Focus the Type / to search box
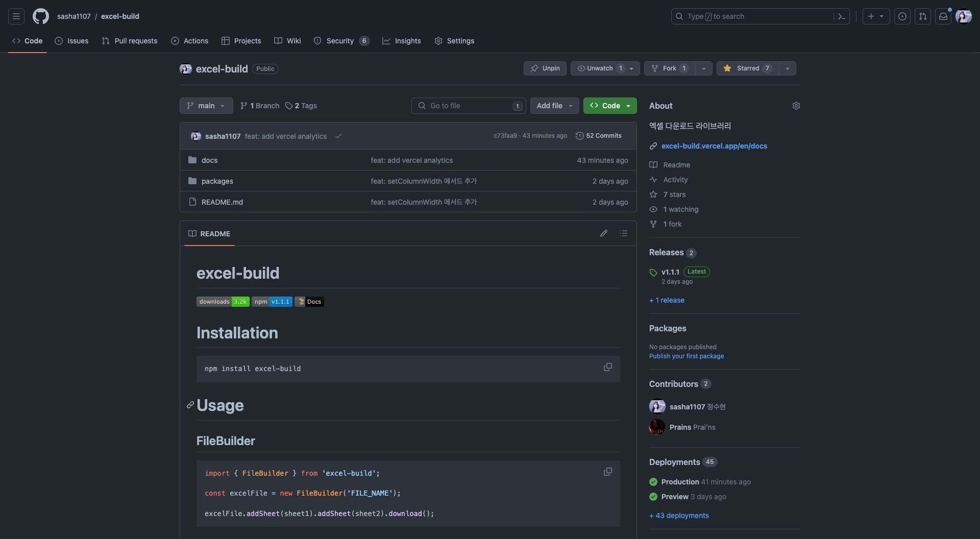 [754, 16]
